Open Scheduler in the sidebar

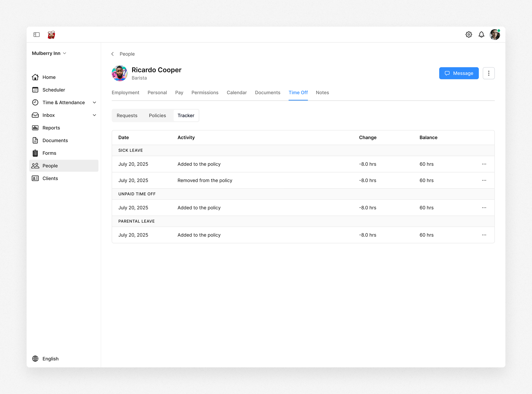point(64,90)
